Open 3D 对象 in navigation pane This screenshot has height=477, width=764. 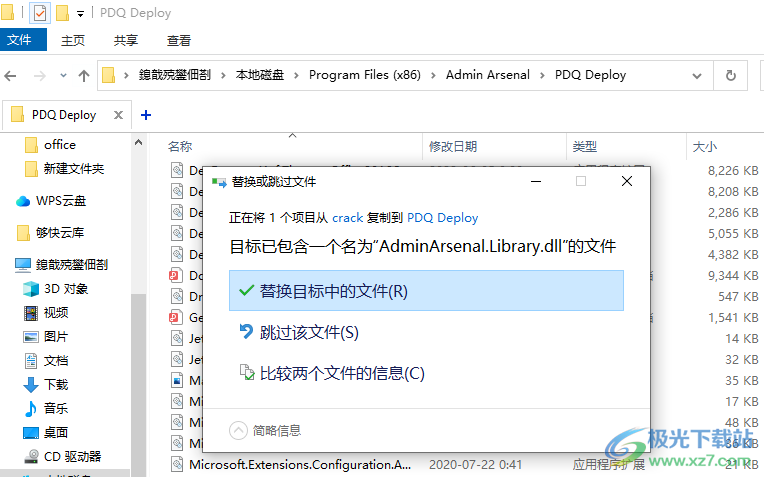click(x=66, y=288)
